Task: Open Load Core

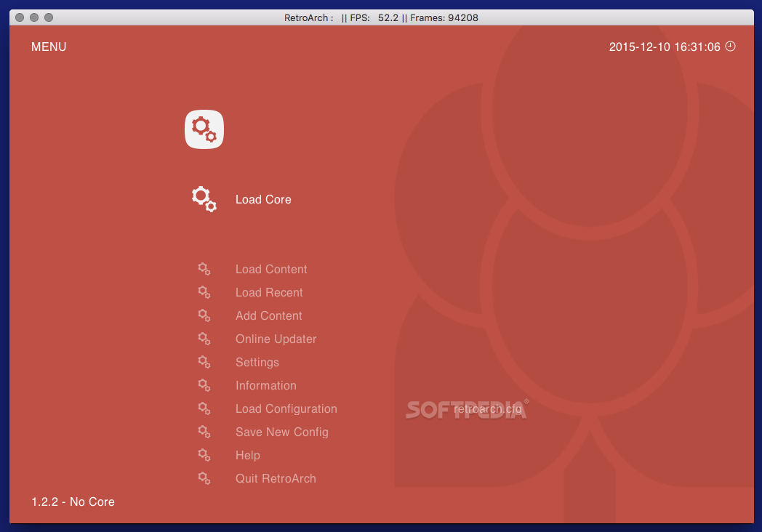Action: (263, 199)
